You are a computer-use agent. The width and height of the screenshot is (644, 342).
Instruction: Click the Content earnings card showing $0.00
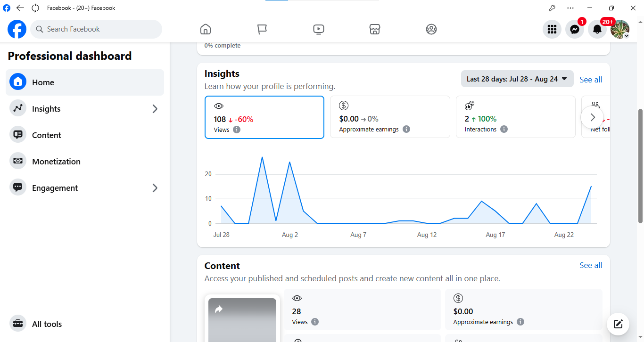[524, 309]
